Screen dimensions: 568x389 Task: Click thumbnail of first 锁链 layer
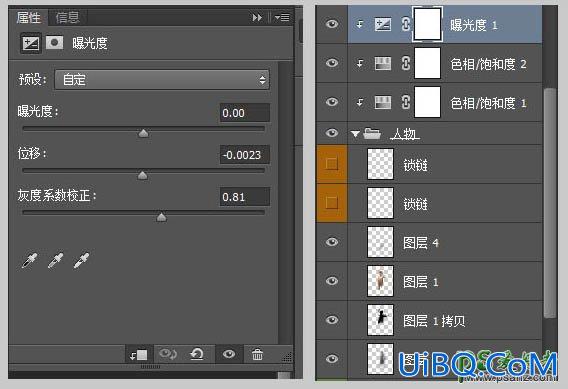point(380,164)
